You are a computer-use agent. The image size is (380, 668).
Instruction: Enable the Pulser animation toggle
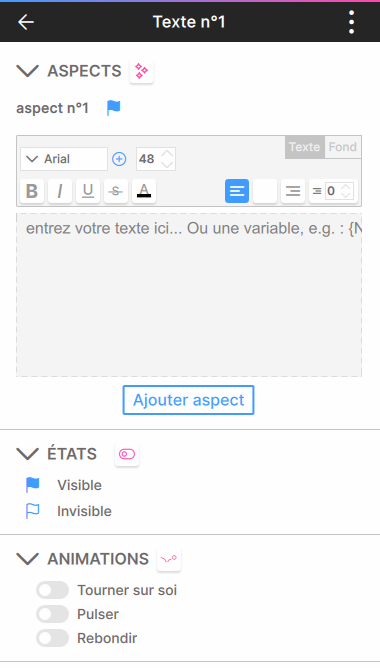tap(52, 614)
